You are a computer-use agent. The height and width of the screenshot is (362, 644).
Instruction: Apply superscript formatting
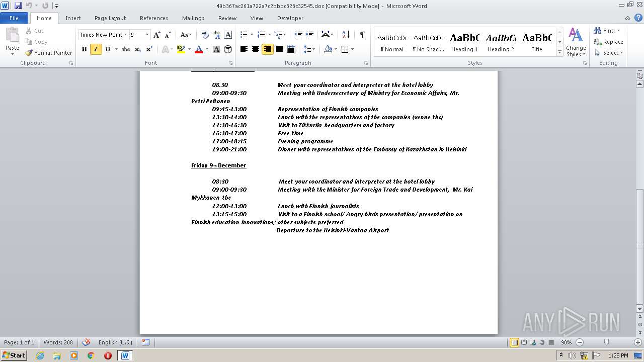point(149,49)
